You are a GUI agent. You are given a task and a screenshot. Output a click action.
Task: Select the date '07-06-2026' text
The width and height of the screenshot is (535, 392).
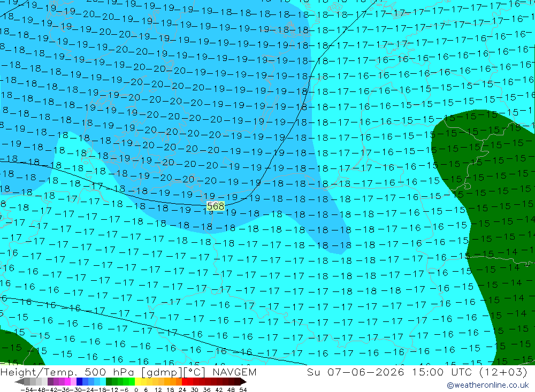click(x=366, y=372)
